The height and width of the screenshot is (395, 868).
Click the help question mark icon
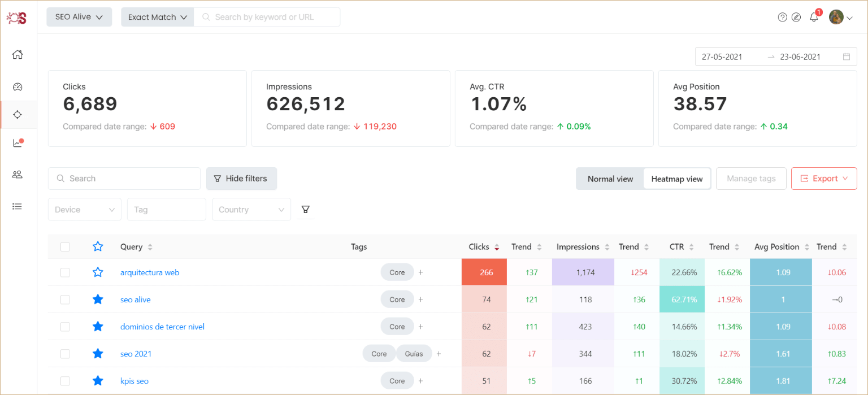coord(782,17)
